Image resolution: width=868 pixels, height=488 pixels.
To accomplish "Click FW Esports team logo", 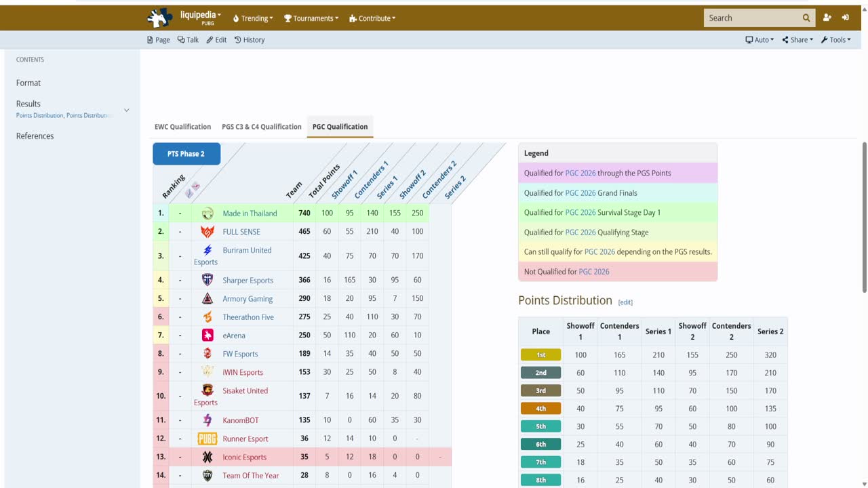I will click(208, 353).
